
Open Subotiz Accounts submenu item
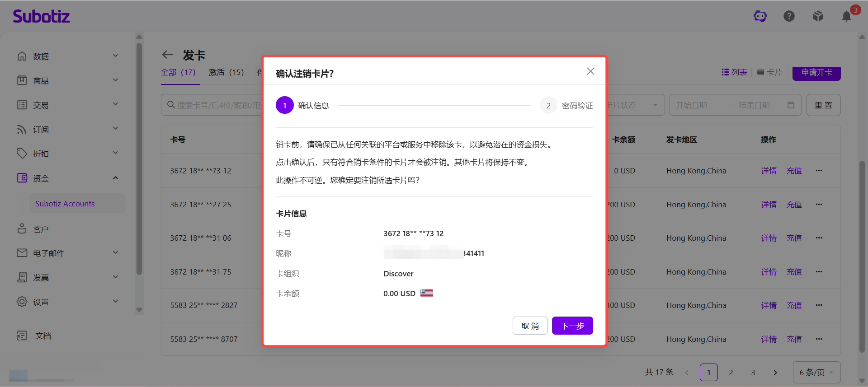click(77, 204)
